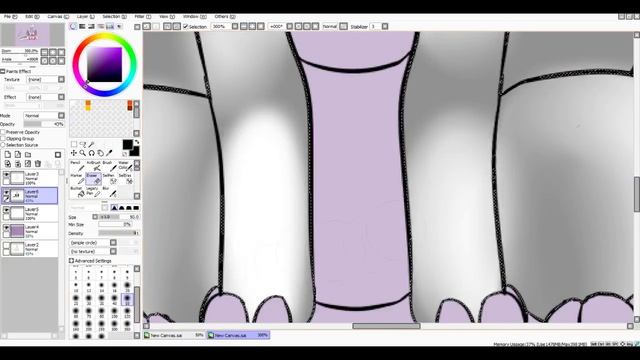
Task: Choose the zoom magnifier tool
Action: tap(82, 153)
